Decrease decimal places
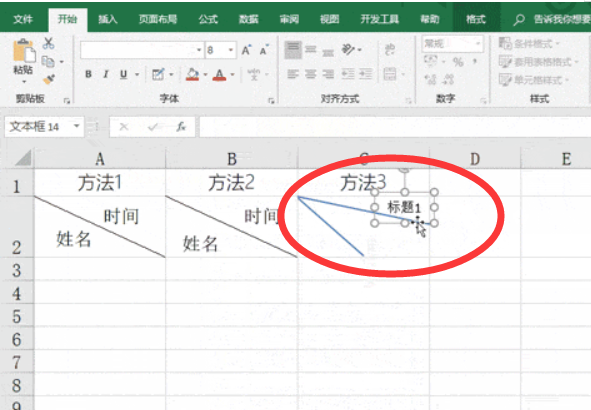Screen dimensions: 591x410 (x=448, y=79)
